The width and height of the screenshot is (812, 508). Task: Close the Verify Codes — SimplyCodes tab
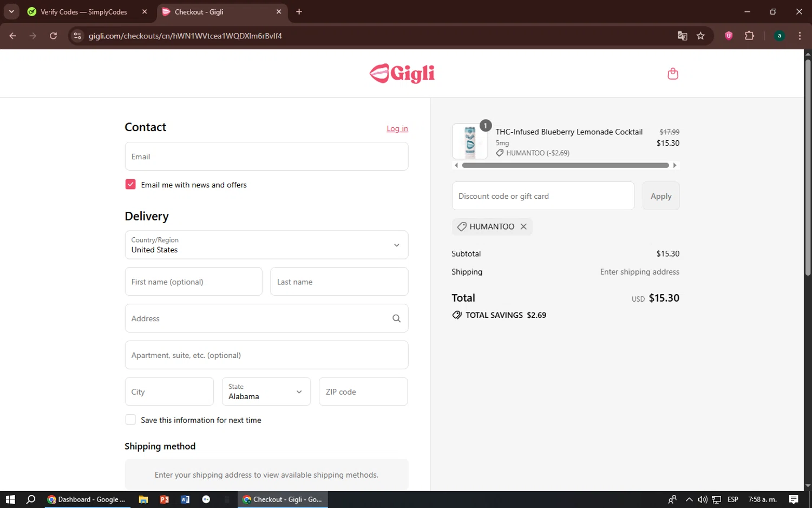tap(145, 11)
